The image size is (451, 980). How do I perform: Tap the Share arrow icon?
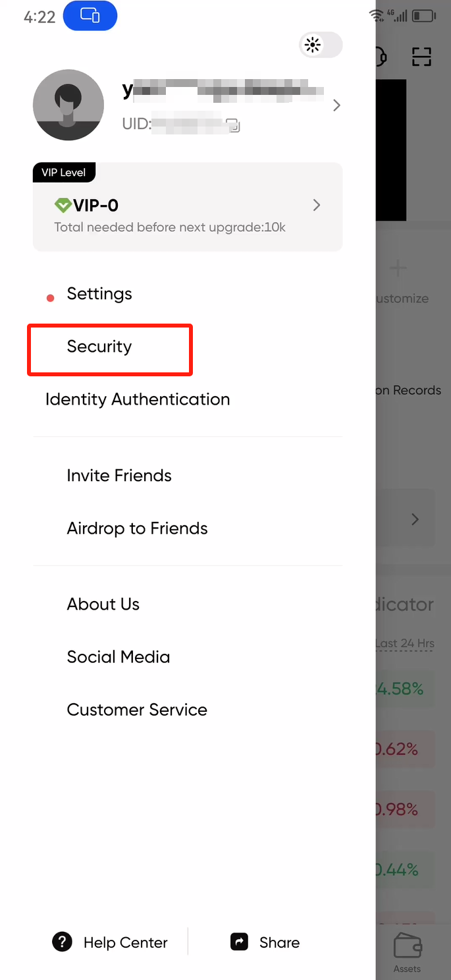click(240, 942)
